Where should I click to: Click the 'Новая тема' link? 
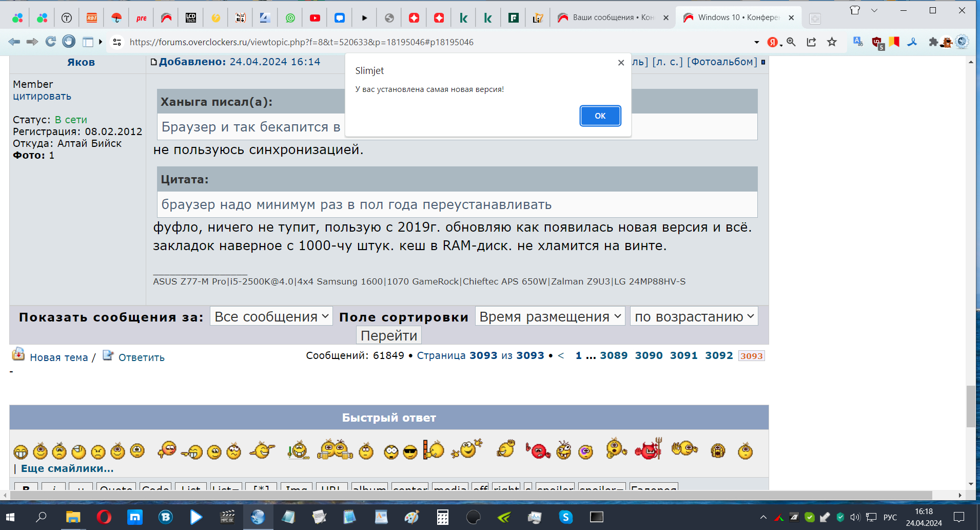[59, 357]
